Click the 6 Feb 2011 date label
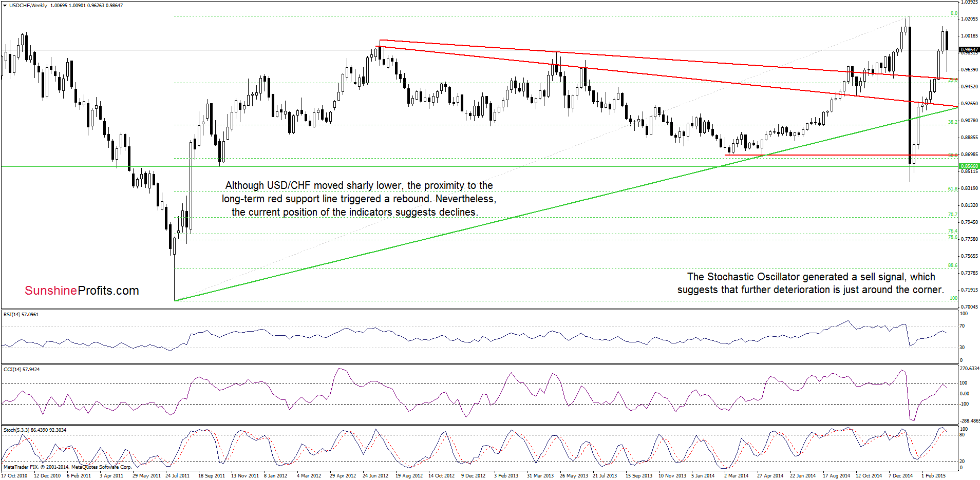 pos(79,475)
